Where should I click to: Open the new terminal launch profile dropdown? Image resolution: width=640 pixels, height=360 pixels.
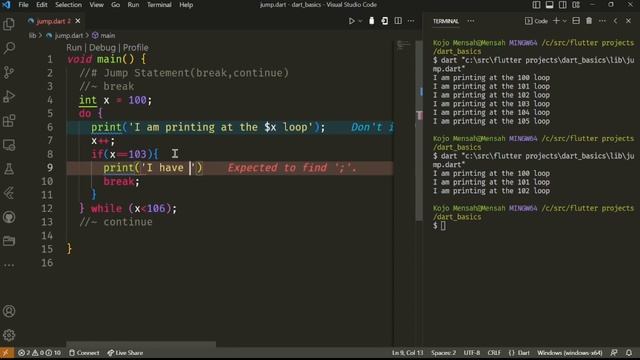[x=565, y=21]
